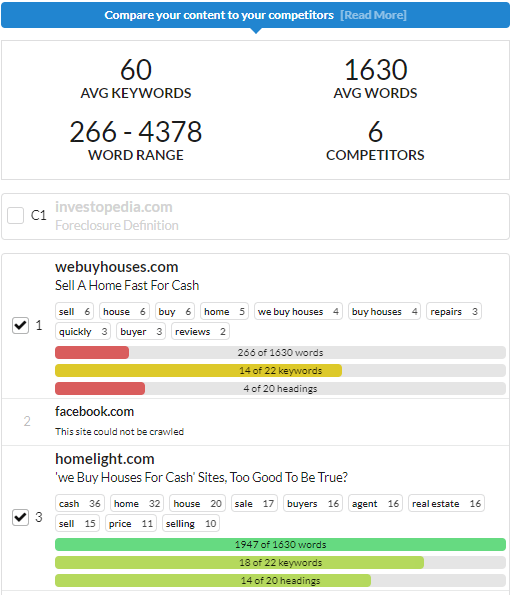Image resolution: width=514 pixels, height=595 pixels.
Task: Select the 'buy 6' keyword tag
Action: 174,312
